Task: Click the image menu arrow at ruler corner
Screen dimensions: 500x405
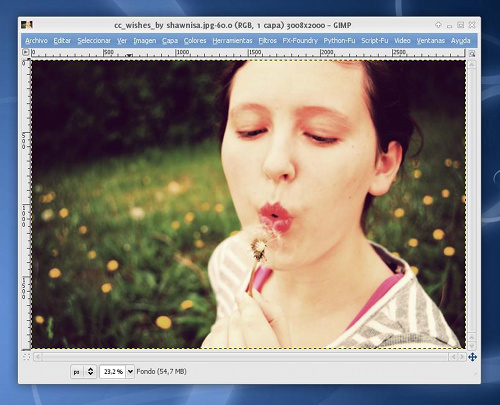Action: pyautogui.click(x=26, y=52)
